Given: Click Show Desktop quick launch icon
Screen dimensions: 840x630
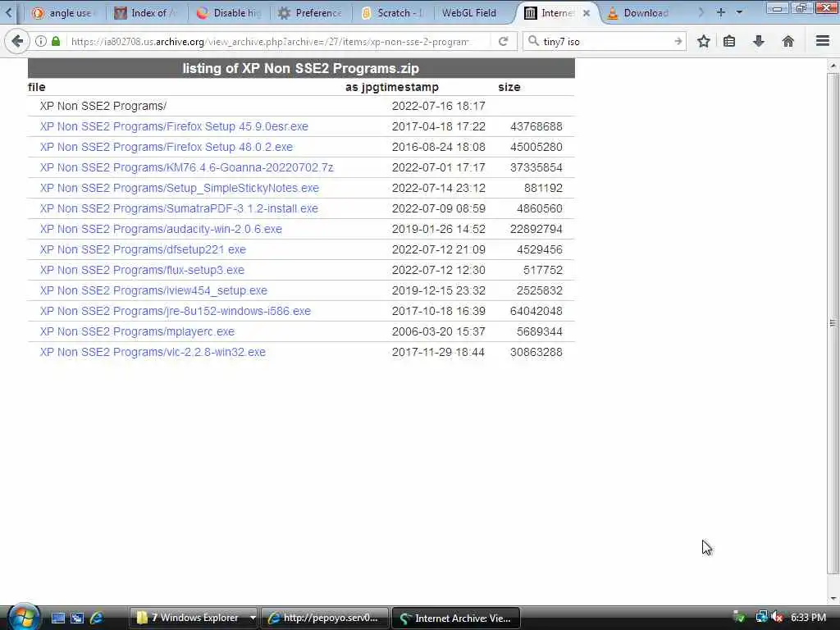Looking at the screenshot, I should pos(58,618).
